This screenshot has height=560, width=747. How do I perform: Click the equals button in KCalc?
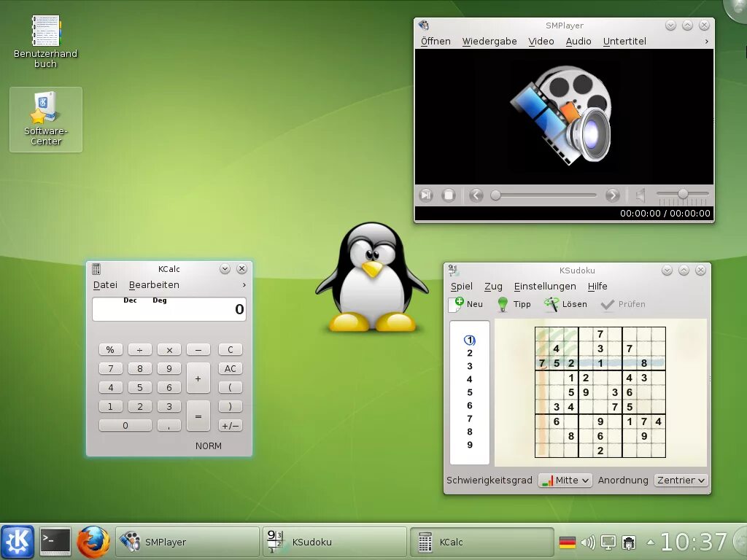click(x=198, y=416)
